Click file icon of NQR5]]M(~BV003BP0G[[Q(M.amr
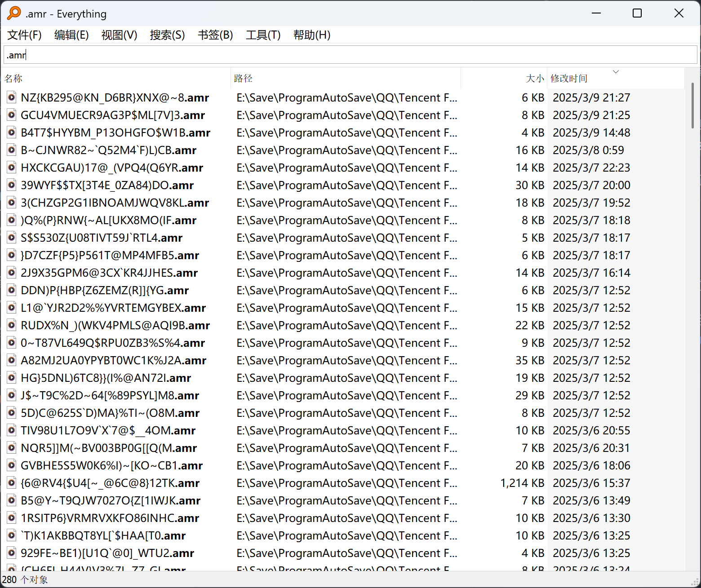Viewport: 701px width, 588px height. pos(12,448)
